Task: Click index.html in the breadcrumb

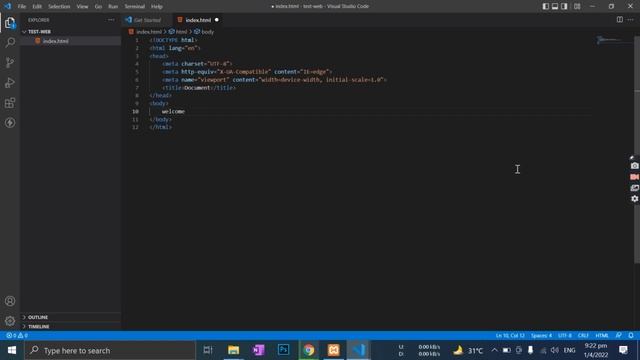Action: pyautogui.click(x=149, y=31)
